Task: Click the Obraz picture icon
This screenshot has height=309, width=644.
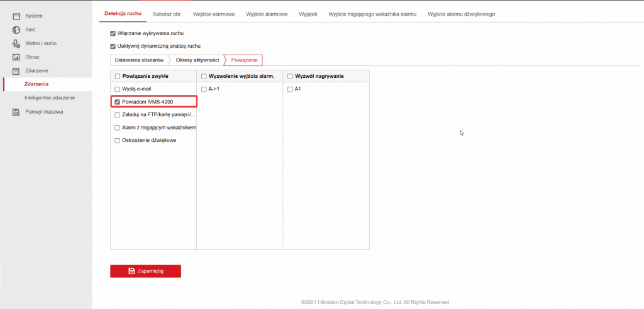Action: (x=16, y=57)
